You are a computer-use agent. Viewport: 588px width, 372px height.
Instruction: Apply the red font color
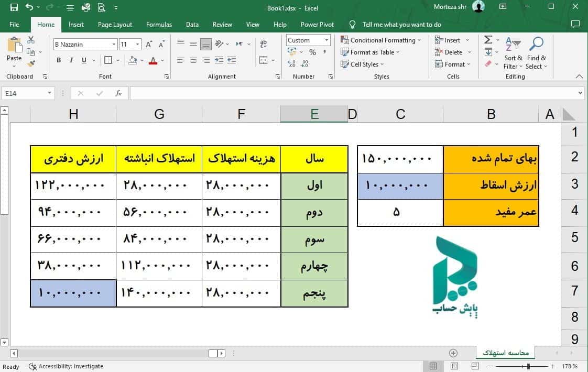153,60
